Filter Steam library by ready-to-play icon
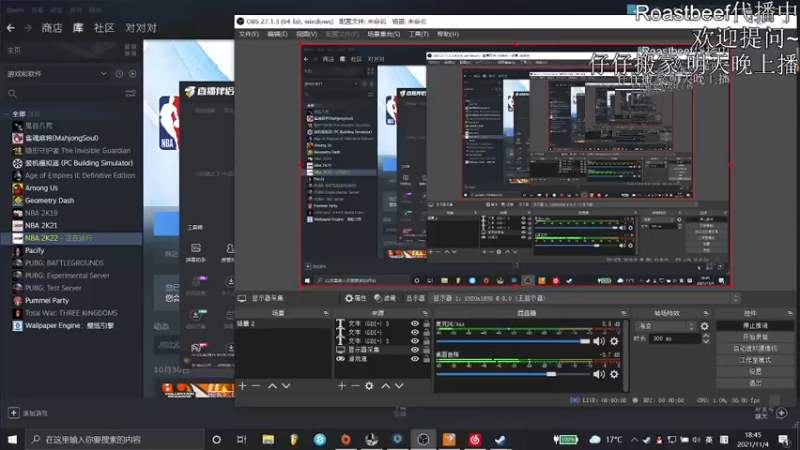This screenshot has height=450, width=800. click(133, 74)
